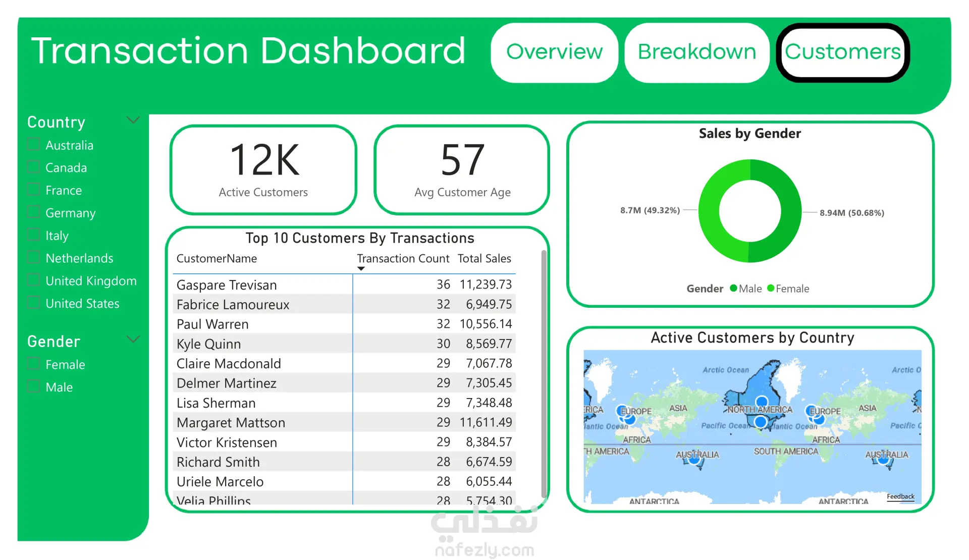
Task: Collapse the Gender slicer chevron
Action: [x=133, y=340]
